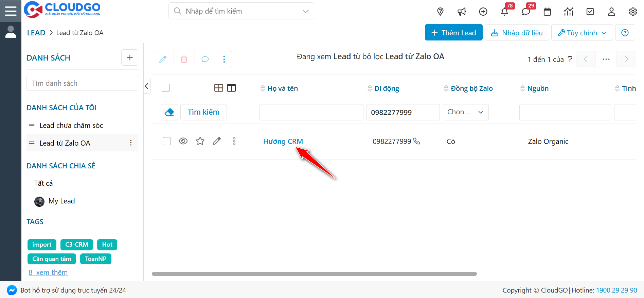Viewport: 644px width, 298px height.
Task: Open the My Lead shared list
Action: [61, 201]
